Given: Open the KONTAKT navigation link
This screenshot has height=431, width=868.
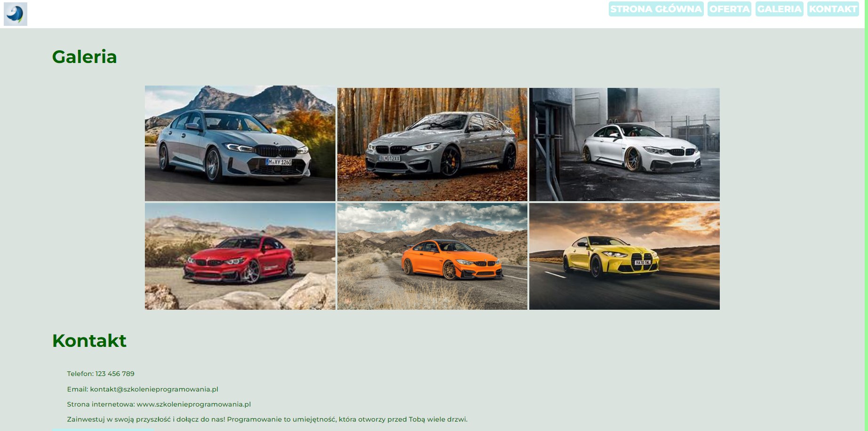Looking at the screenshot, I should point(833,9).
